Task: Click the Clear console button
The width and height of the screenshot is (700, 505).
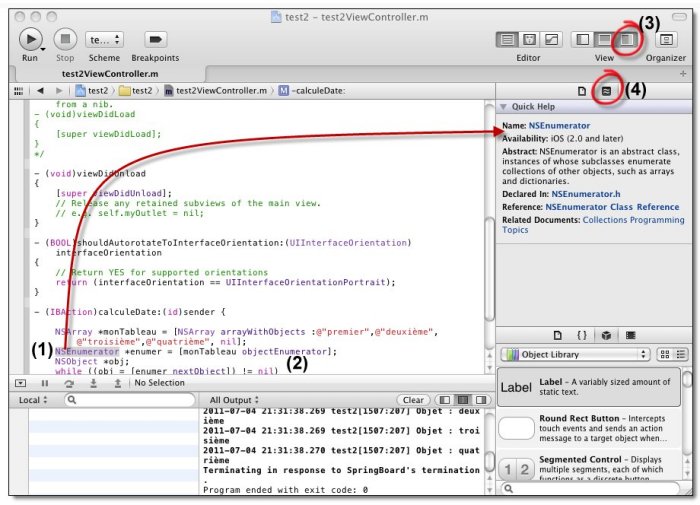Action: point(414,400)
